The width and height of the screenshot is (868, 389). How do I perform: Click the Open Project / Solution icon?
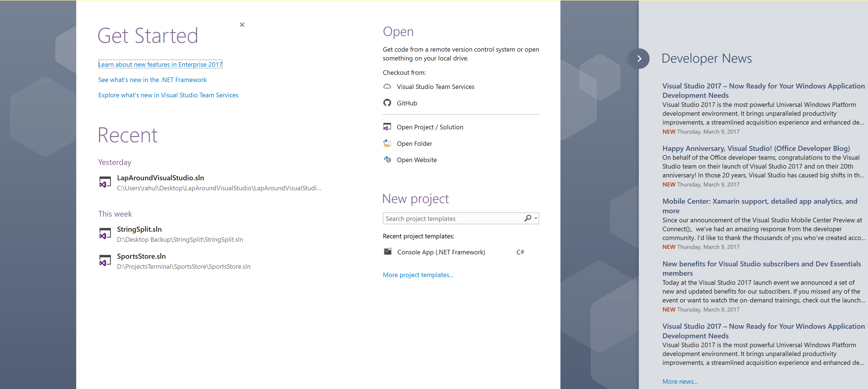tap(388, 126)
